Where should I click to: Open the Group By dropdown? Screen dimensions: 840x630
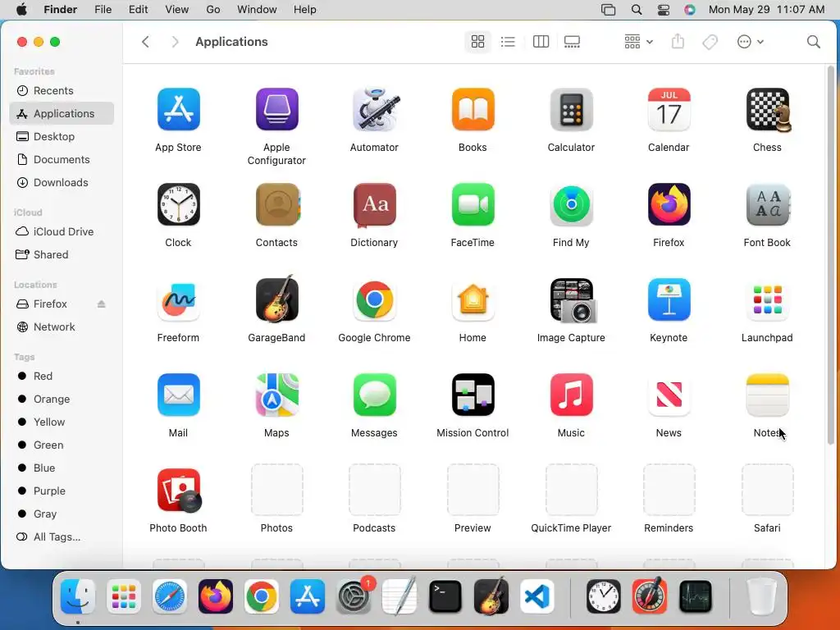[638, 41]
